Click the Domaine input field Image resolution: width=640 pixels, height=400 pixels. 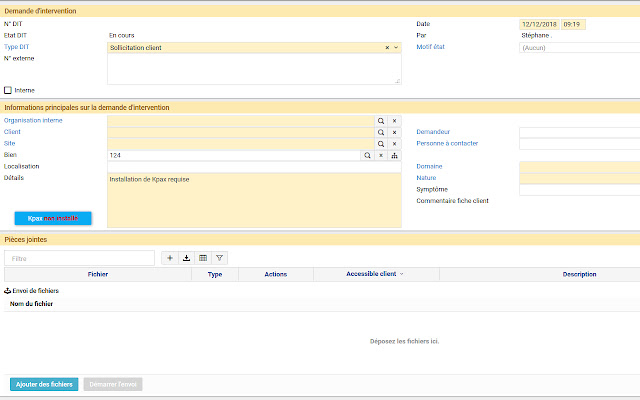click(580, 167)
